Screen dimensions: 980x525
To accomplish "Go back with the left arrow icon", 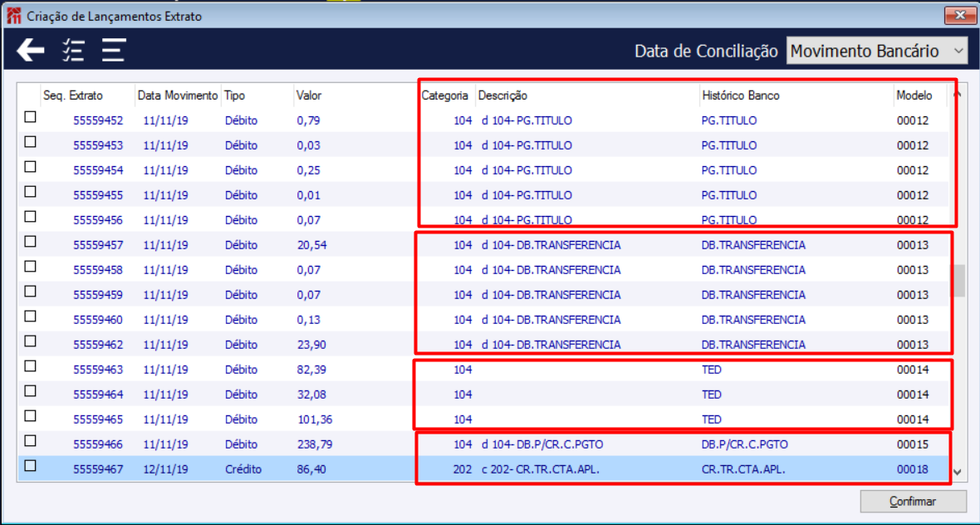I will [30, 50].
